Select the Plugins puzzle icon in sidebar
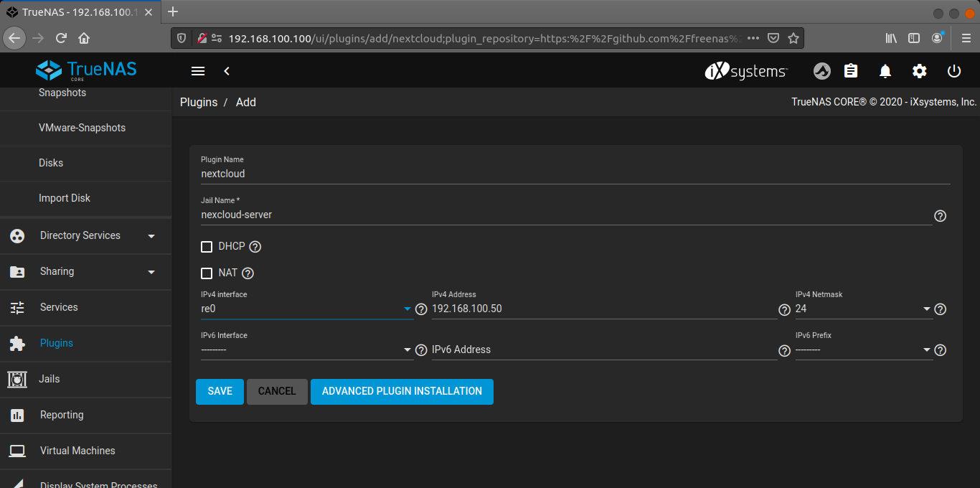980x488 pixels. point(17,343)
